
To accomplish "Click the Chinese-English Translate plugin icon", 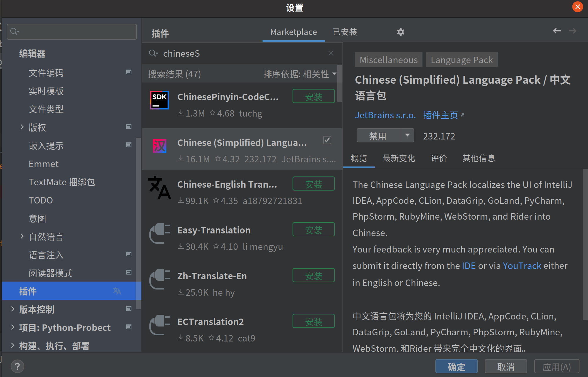I will [159, 188].
